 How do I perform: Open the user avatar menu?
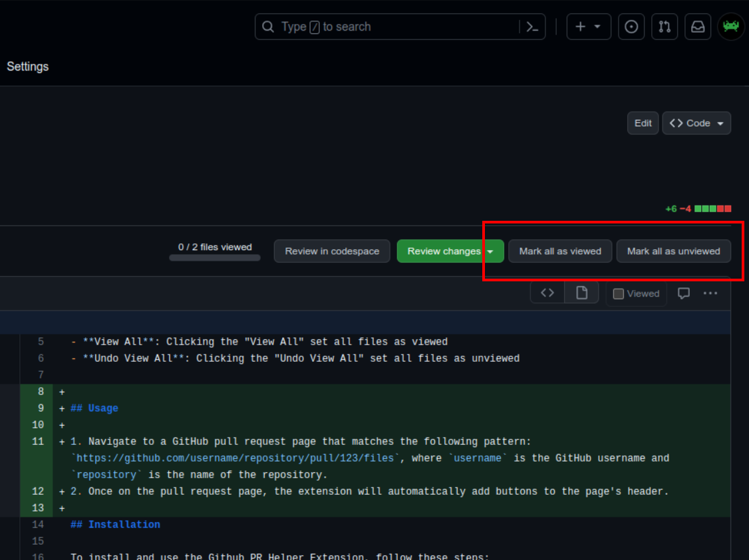(x=731, y=27)
